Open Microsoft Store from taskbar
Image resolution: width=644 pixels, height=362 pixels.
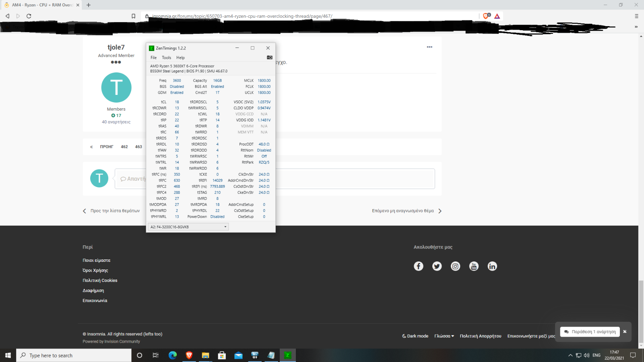222,355
